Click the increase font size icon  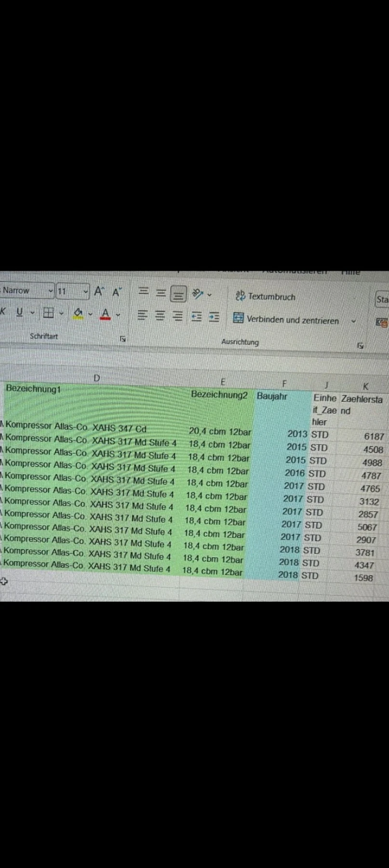click(99, 291)
